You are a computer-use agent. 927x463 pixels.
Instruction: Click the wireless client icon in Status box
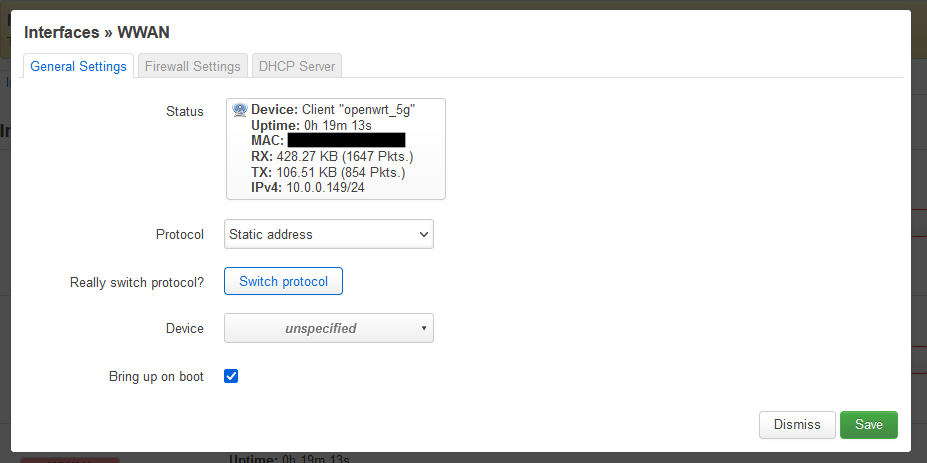[240, 109]
